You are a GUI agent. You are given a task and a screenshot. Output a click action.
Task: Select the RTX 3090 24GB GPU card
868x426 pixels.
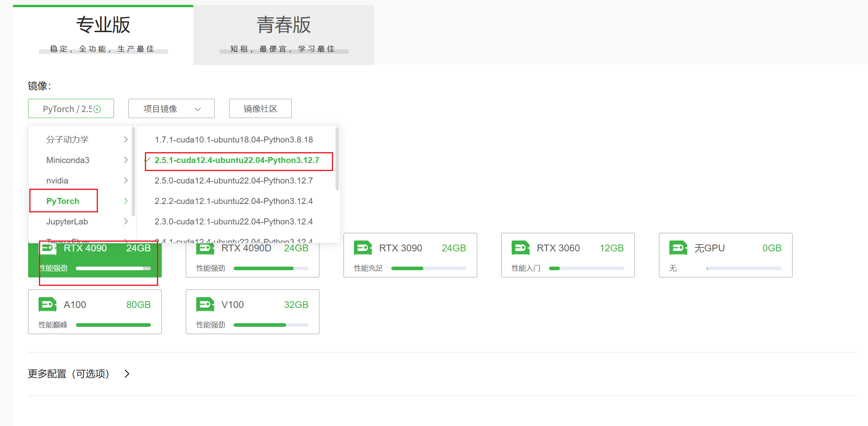tap(410, 255)
